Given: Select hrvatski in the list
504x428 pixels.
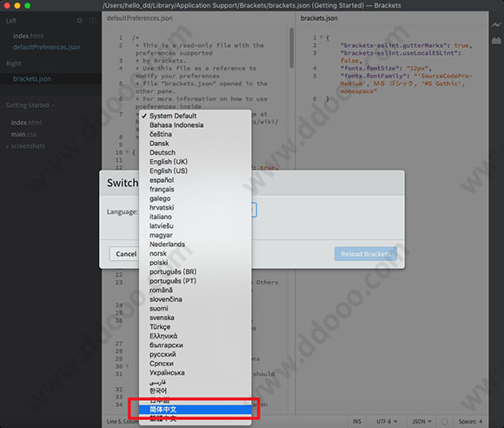Looking at the screenshot, I should coord(196,208).
